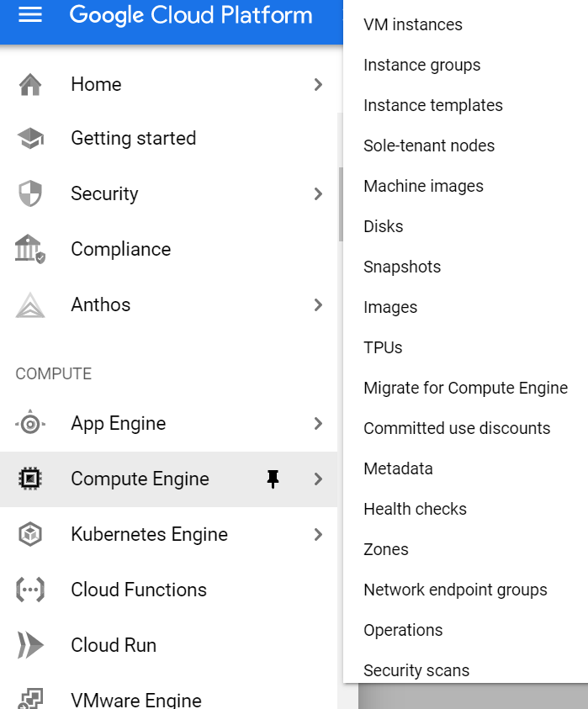
Task: Click the Getting started graduation cap icon
Action: click(30, 139)
